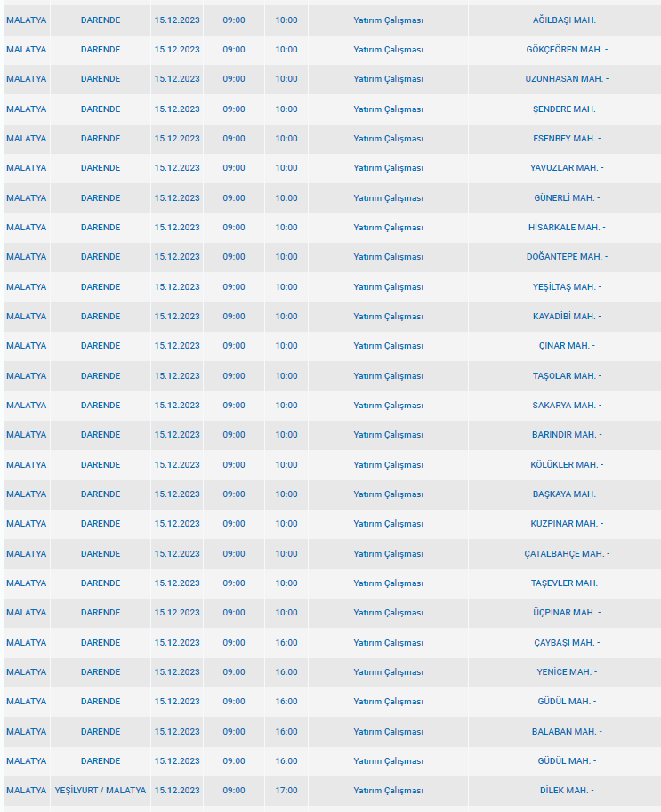Click KUZPINAR MAH. in the list
This screenshot has width=661, height=812.
(567, 524)
